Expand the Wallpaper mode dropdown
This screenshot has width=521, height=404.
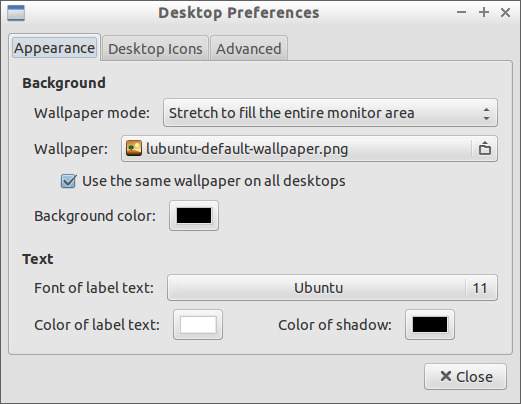coord(330,113)
